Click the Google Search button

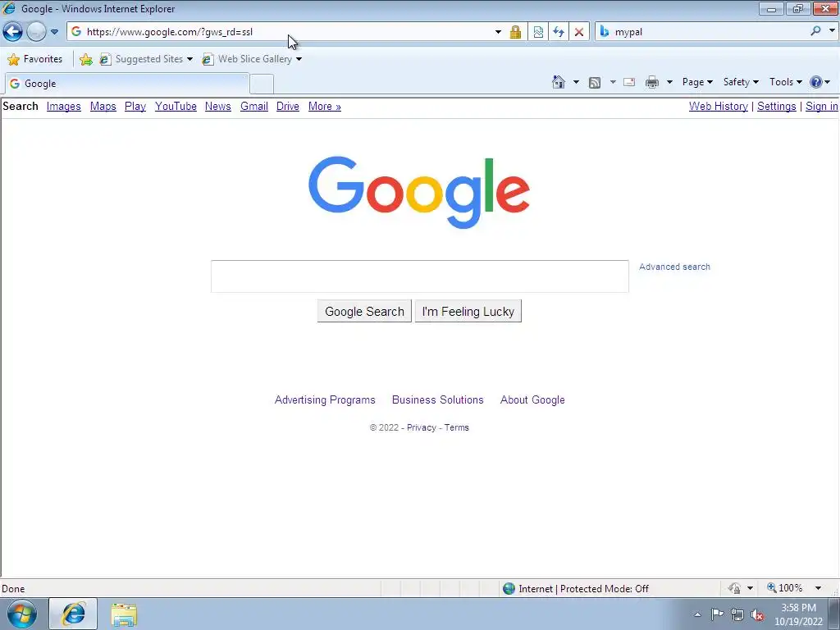364,311
